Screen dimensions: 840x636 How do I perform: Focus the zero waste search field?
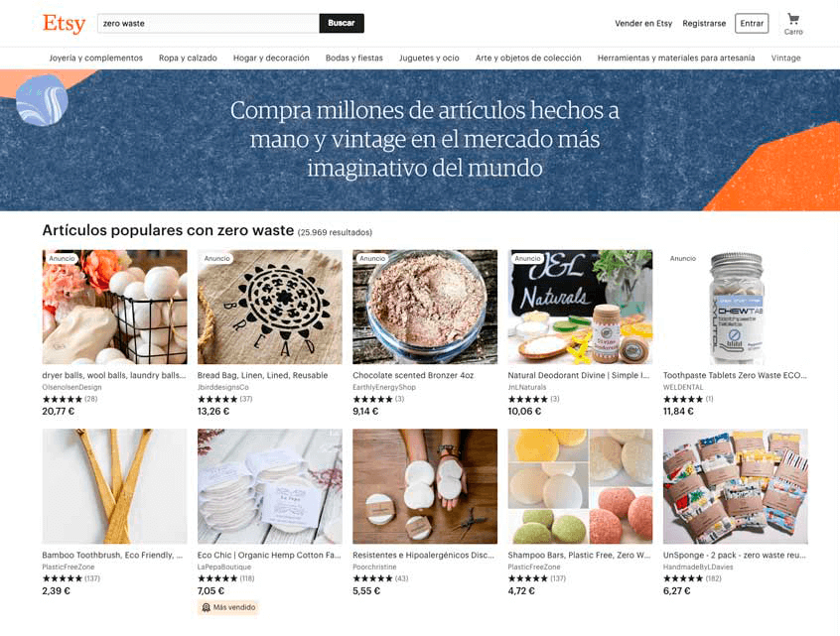[x=209, y=23]
